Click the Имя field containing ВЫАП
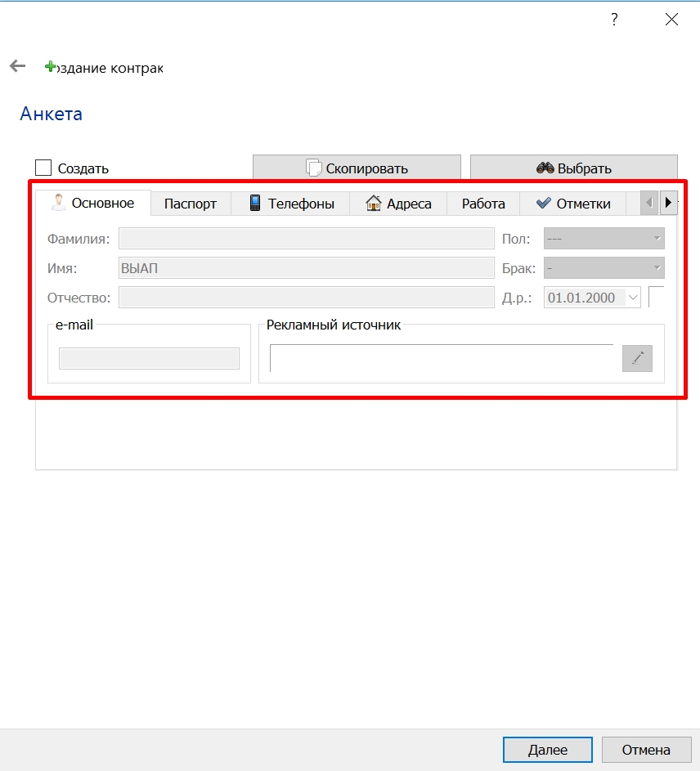700x771 pixels. coord(306,268)
